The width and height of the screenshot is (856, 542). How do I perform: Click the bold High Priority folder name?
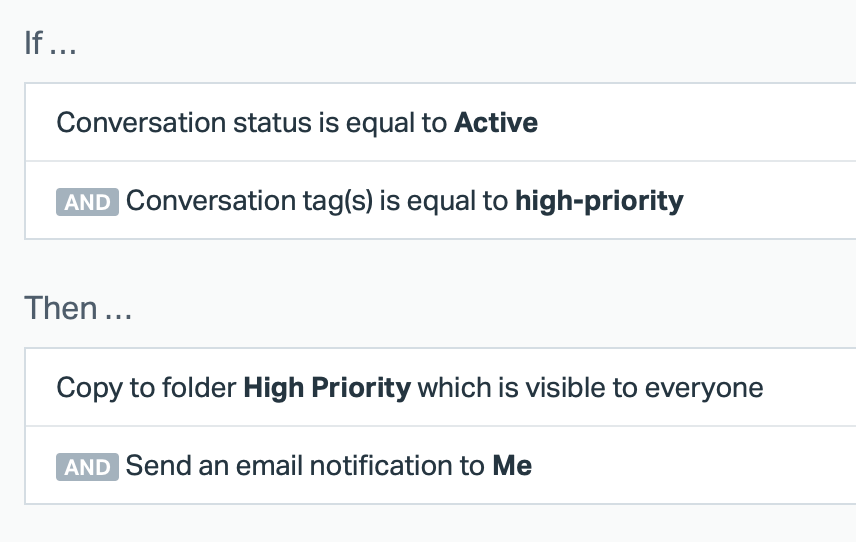pyautogui.click(x=327, y=388)
